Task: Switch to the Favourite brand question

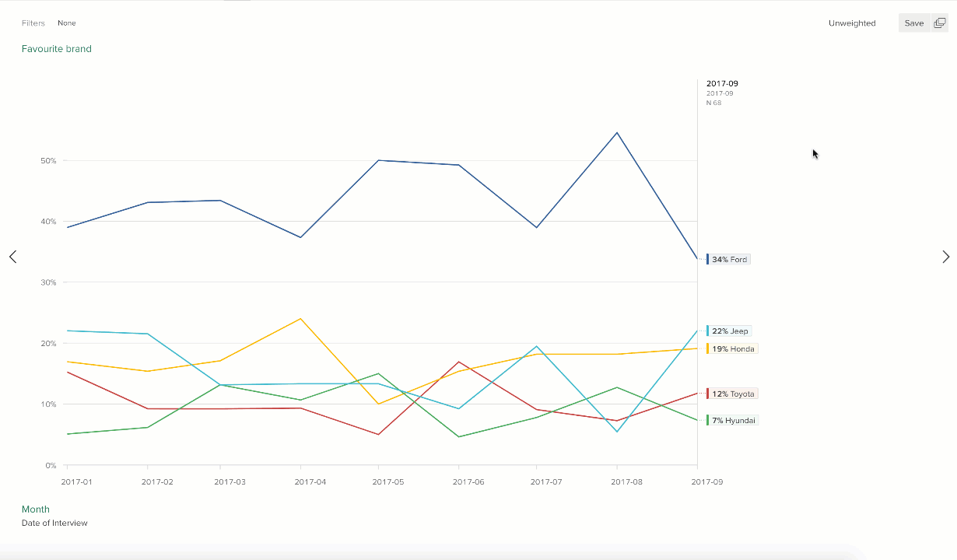Action: [x=57, y=48]
